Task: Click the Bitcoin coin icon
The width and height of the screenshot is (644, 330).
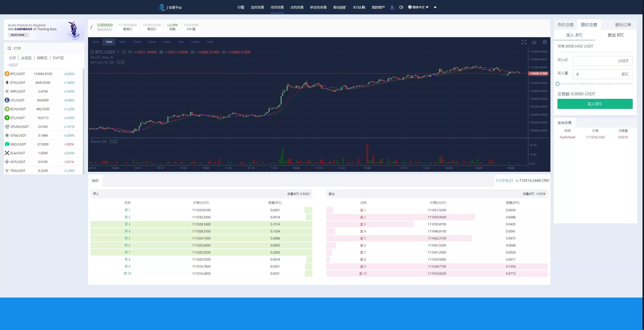Action: [7, 74]
